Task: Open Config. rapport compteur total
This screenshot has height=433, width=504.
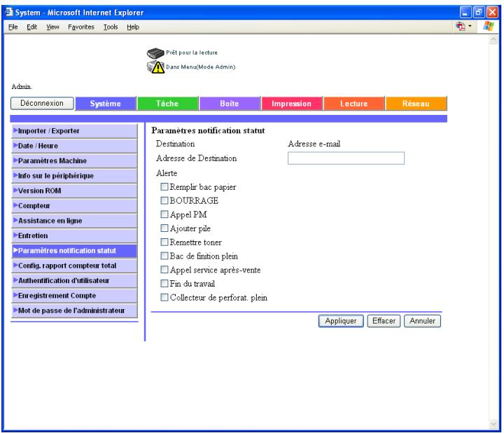Action: coord(74,266)
